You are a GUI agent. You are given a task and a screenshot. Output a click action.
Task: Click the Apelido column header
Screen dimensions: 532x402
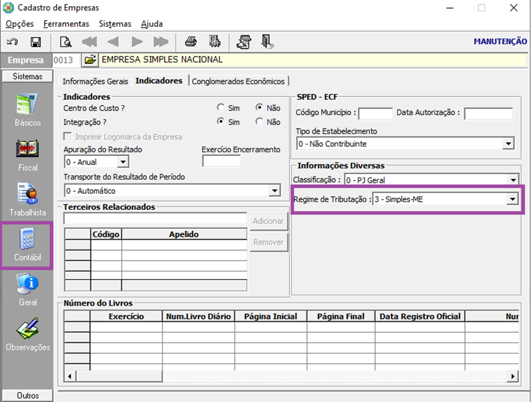pos(184,234)
